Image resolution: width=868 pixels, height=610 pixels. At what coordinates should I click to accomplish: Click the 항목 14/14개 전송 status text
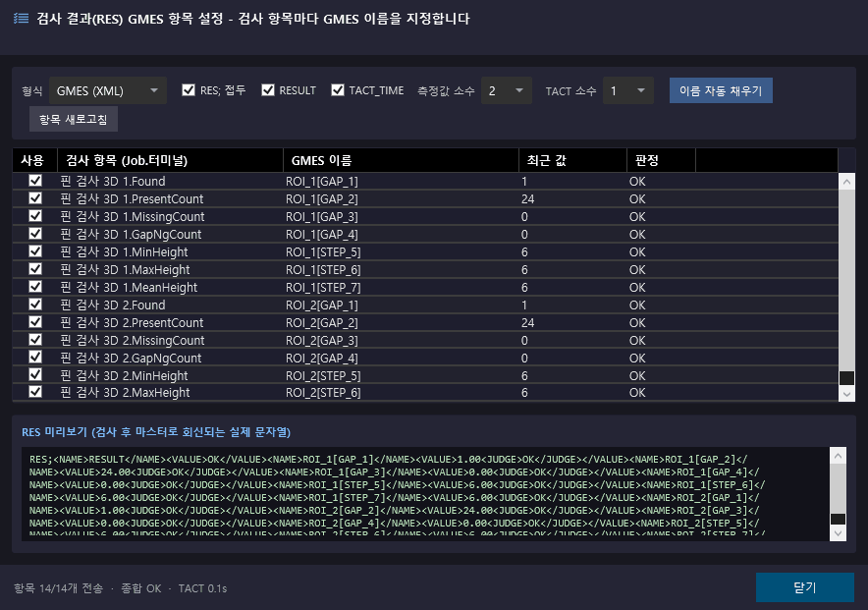pos(58,588)
